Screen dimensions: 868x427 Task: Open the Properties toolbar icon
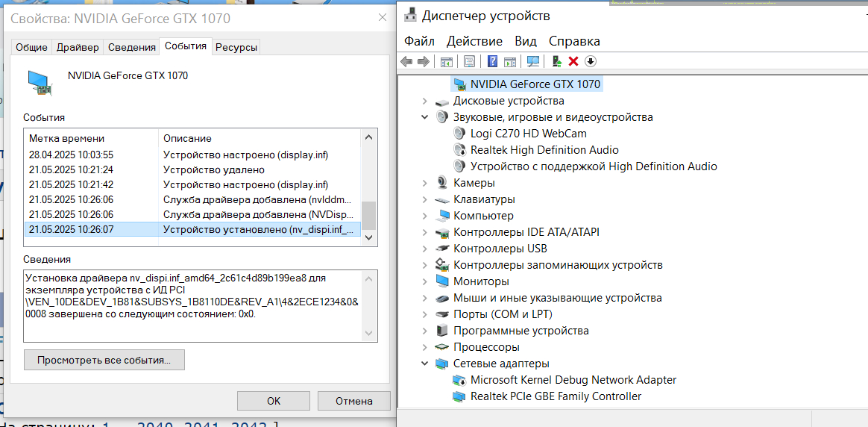(469, 61)
